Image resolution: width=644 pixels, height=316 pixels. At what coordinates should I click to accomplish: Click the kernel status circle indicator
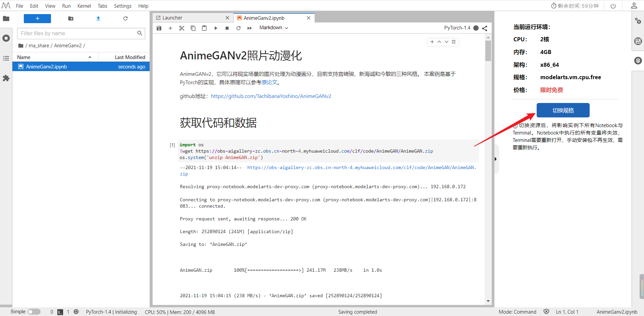click(x=476, y=28)
